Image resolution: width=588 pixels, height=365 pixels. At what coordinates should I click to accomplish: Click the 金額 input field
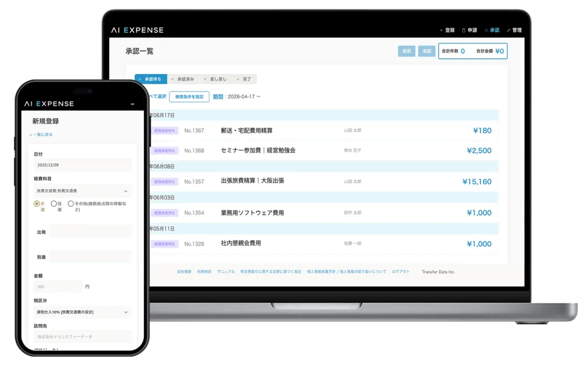click(58, 287)
